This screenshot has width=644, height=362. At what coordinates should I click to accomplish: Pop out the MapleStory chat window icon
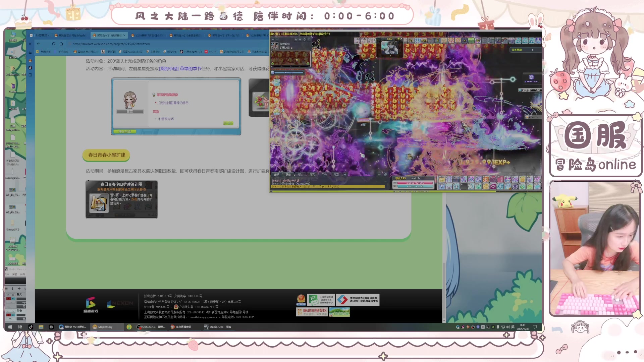tap(385, 174)
